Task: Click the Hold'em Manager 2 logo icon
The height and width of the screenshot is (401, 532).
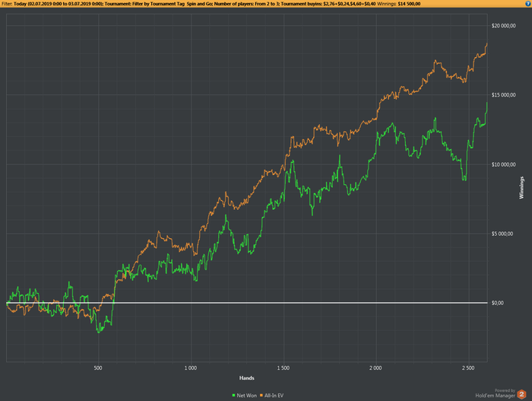Action: (x=521, y=394)
